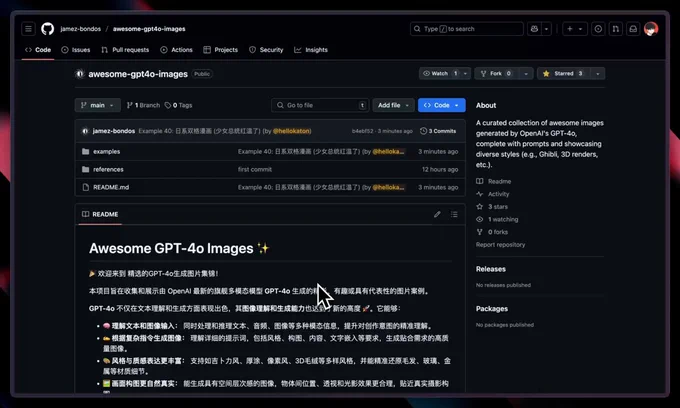Screen dimensions: 680x408
Task: Expand the Watch options dropdown arrow
Action: pos(465,74)
